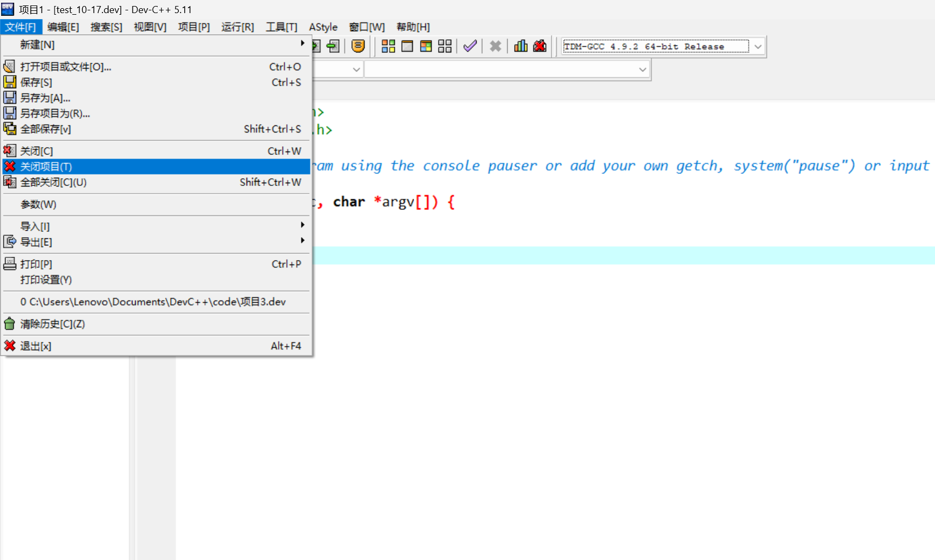
Task: Click 全部保存[v] to save all
Action: (x=156, y=129)
